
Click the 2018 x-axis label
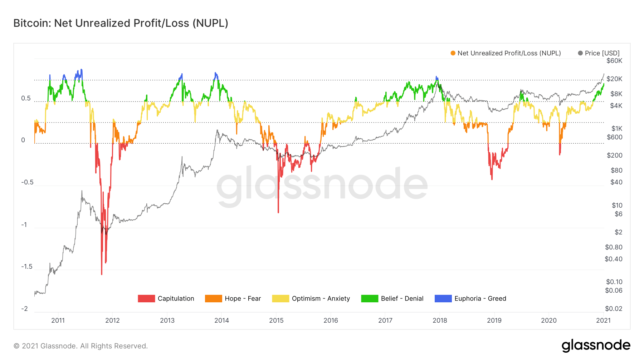pos(440,320)
